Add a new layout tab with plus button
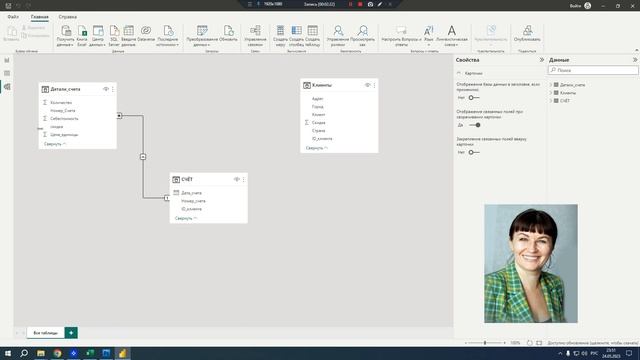This screenshot has width=640, height=360. 71,333
